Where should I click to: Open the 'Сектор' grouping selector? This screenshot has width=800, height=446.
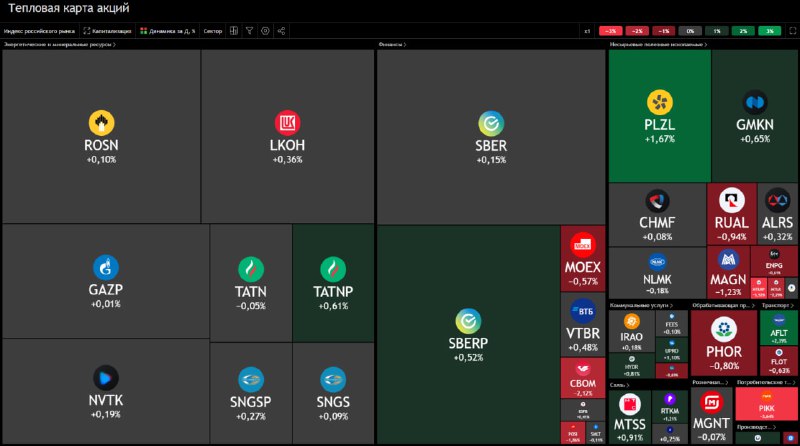point(213,31)
